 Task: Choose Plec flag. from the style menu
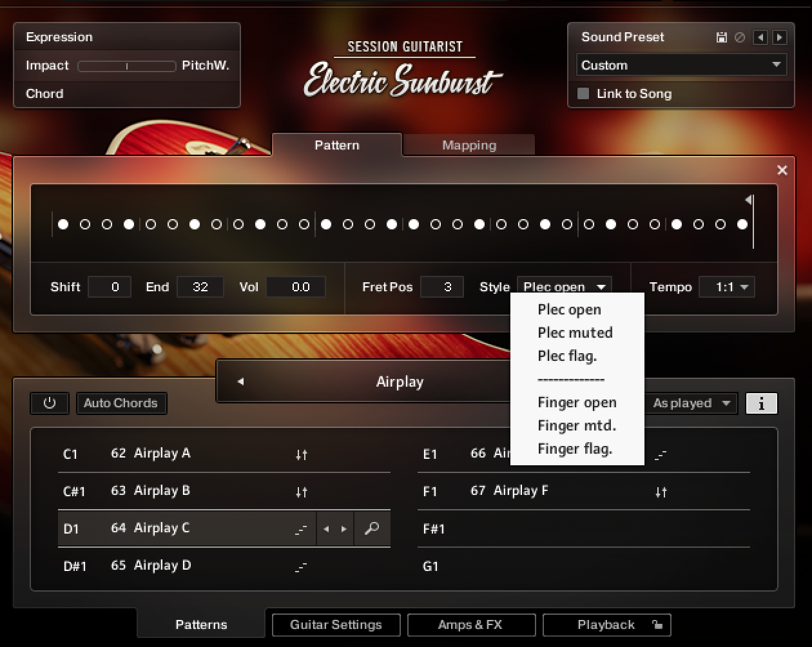tap(567, 356)
